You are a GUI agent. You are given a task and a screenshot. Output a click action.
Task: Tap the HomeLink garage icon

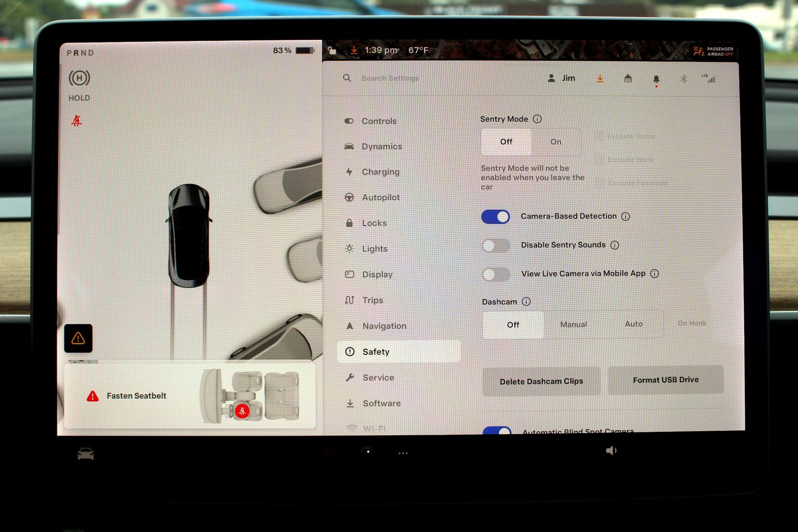click(628, 79)
